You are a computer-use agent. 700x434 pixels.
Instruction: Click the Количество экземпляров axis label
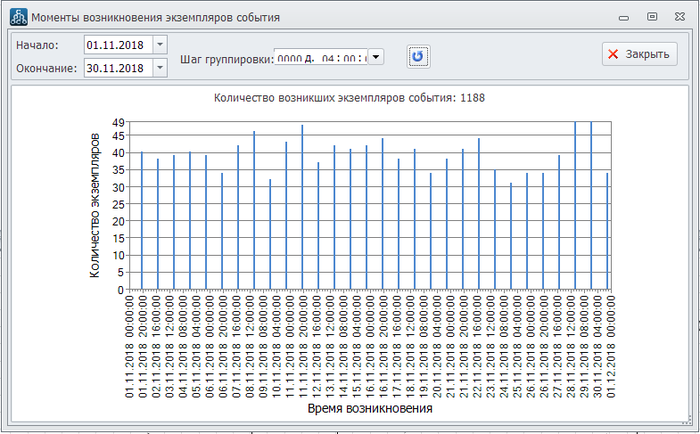[95, 205]
